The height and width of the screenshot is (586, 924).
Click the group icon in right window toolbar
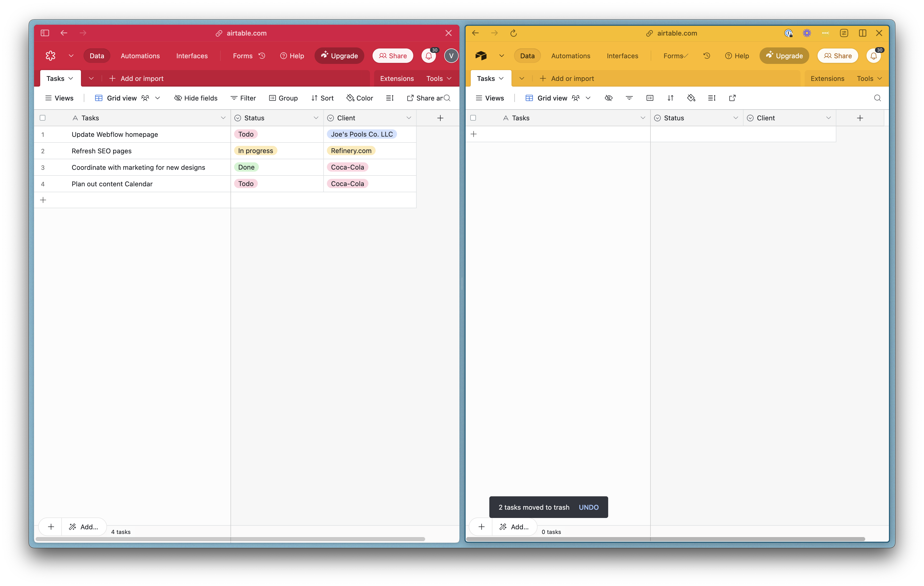pyautogui.click(x=650, y=98)
